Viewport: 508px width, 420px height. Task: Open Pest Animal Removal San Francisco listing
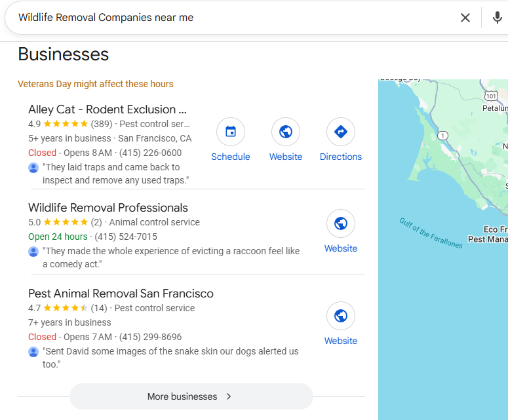point(121,294)
